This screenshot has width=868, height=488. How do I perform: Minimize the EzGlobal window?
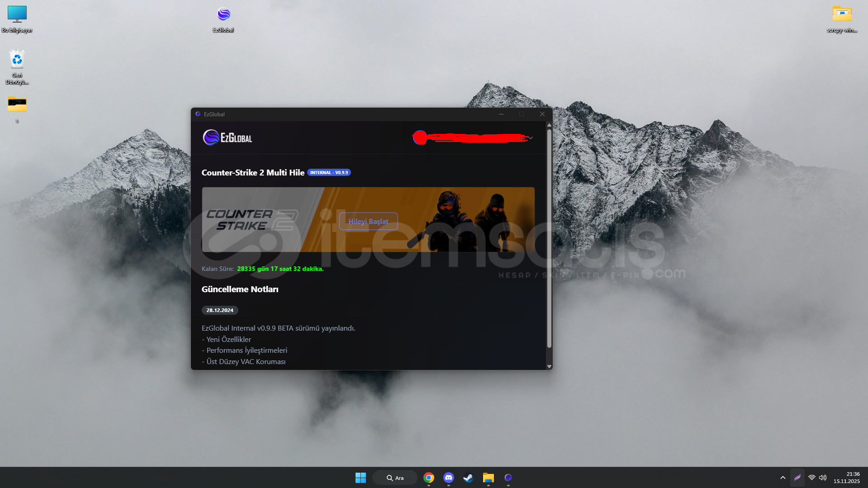(x=501, y=114)
